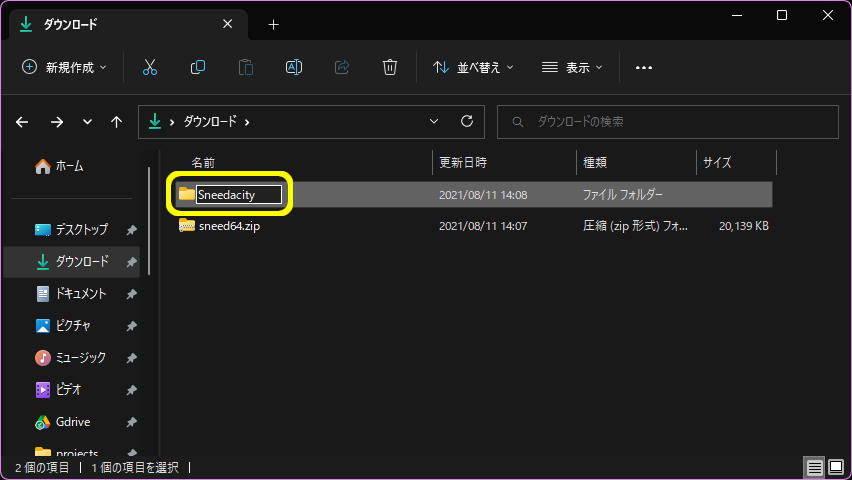Switch to details view layout icon
The width and height of the screenshot is (852, 480).
tap(814, 467)
